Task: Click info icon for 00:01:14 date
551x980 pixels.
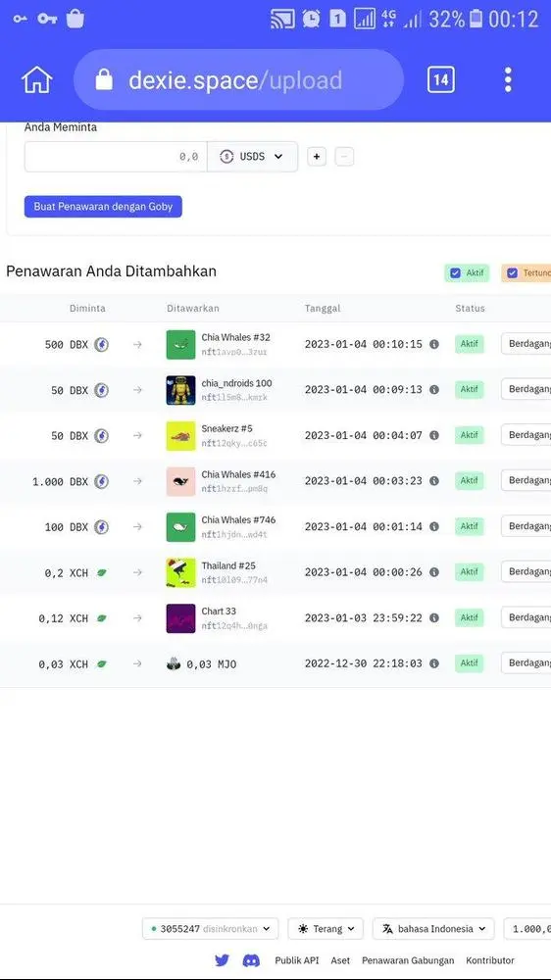Action: coord(434,527)
